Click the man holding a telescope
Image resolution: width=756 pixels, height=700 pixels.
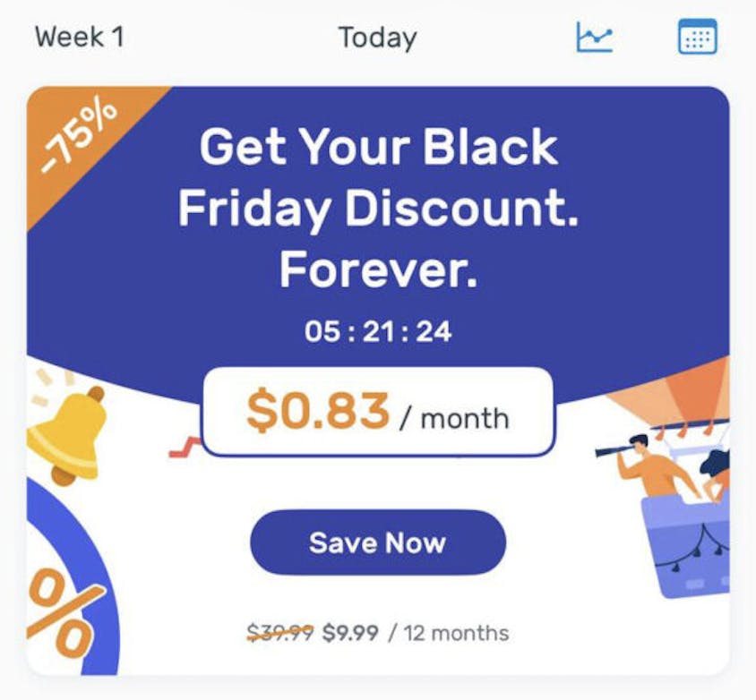coord(657,464)
